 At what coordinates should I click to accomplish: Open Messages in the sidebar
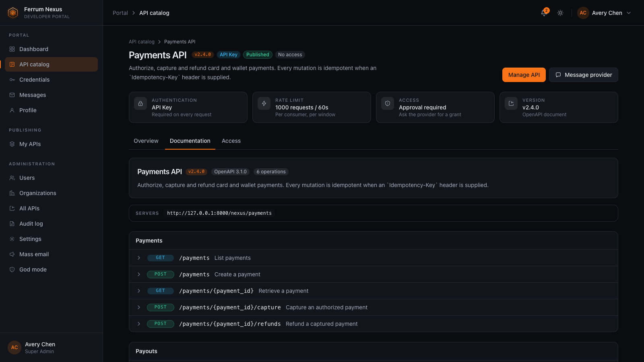(x=51, y=95)
